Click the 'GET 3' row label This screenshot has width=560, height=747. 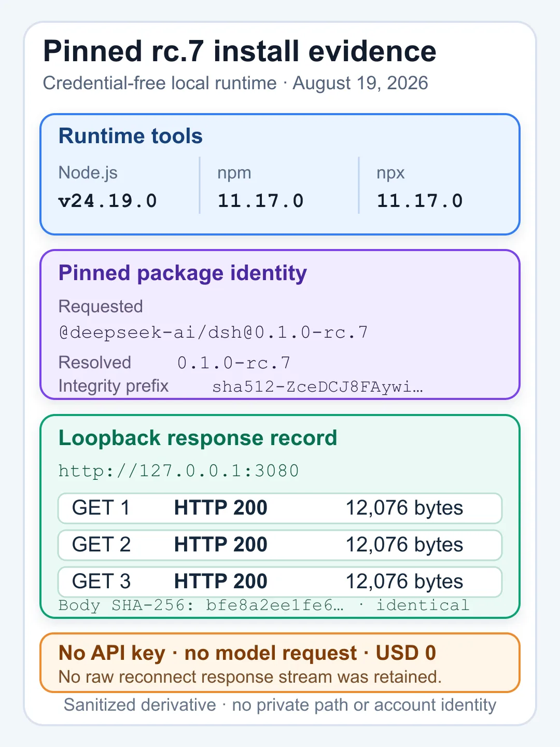[102, 582]
